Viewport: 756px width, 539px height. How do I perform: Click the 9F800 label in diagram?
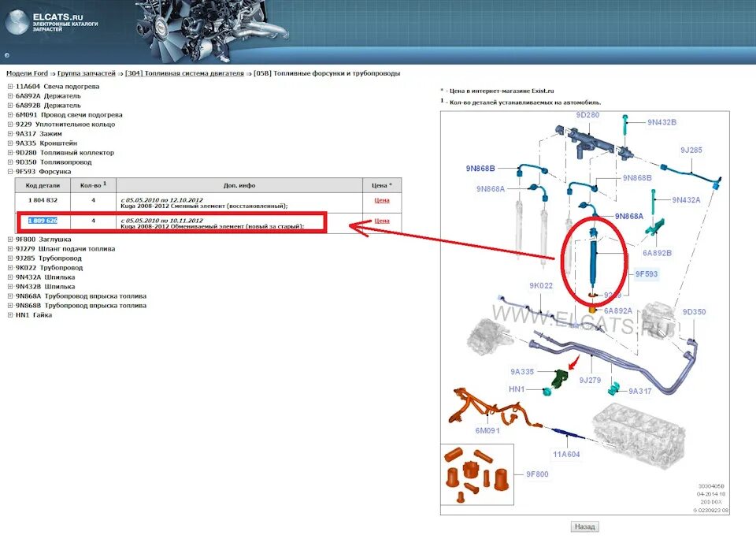pos(537,474)
